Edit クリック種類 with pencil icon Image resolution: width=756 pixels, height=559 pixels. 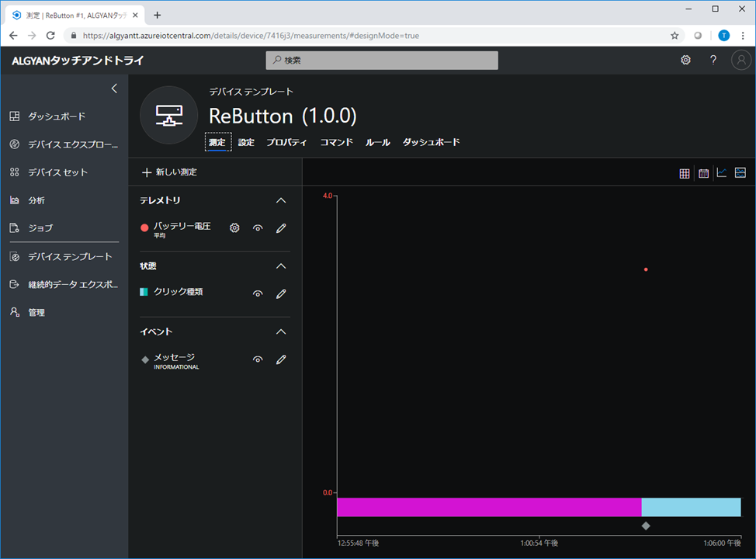(281, 293)
